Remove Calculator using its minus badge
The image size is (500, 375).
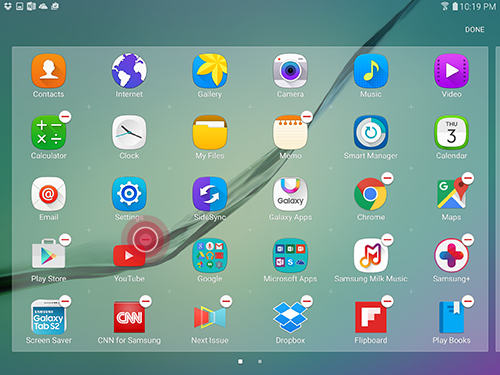[x=65, y=117]
